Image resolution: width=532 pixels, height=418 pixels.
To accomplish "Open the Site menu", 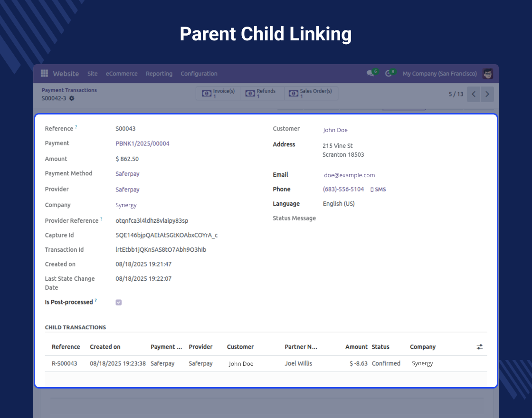I will pyautogui.click(x=92, y=74).
